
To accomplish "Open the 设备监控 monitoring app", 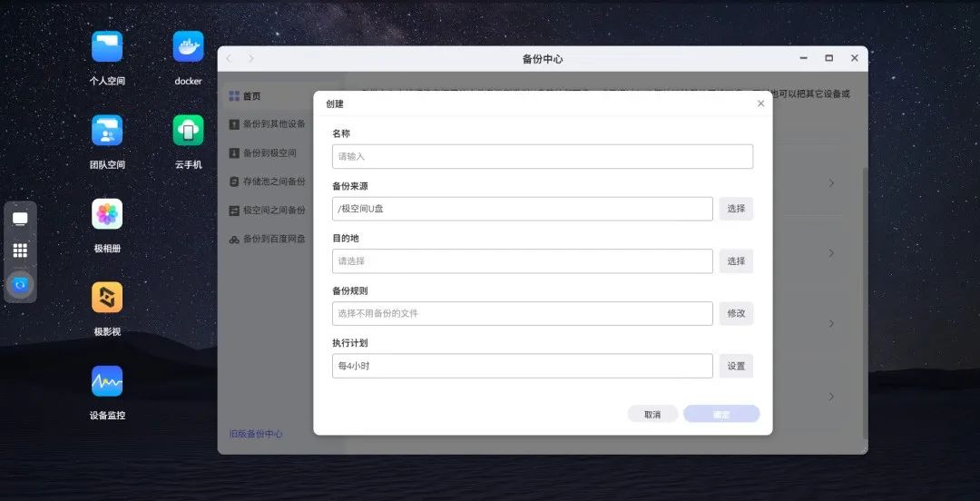I will point(107,381).
